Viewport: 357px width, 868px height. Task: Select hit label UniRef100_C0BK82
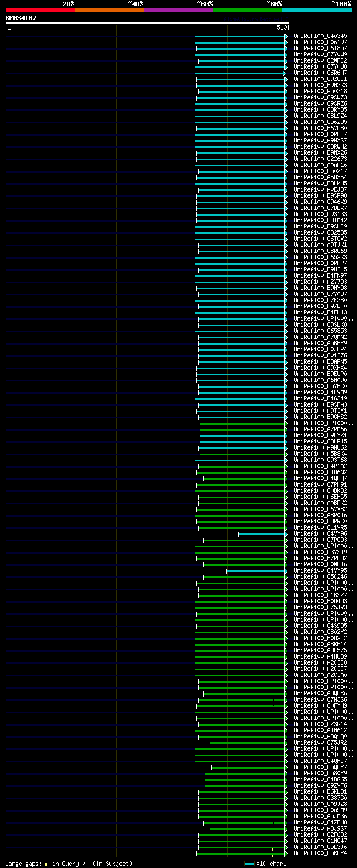coord(320,490)
